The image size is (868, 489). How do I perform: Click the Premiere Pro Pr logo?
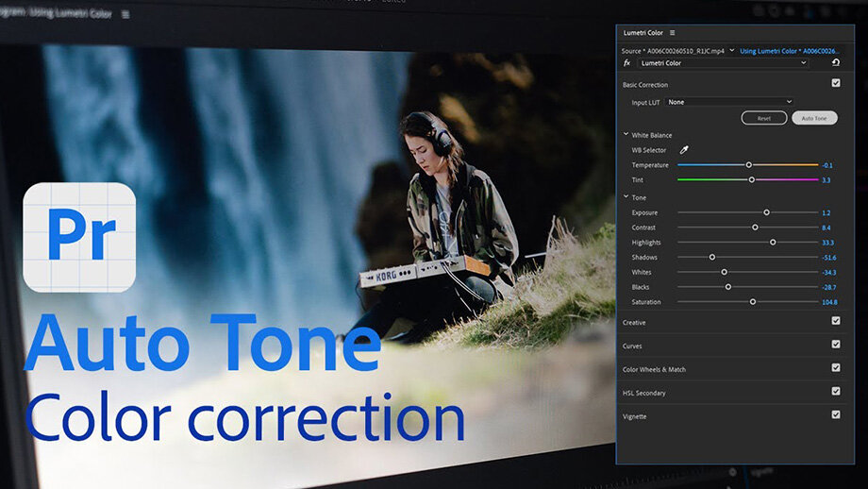(79, 237)
